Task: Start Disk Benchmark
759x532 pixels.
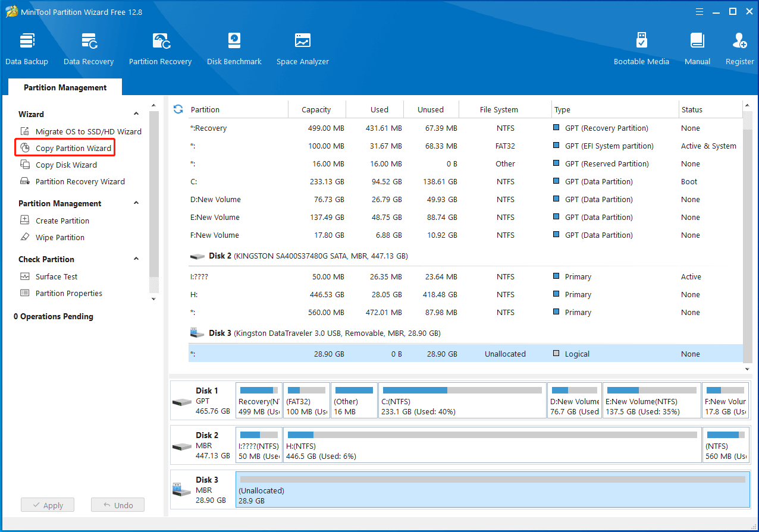Action: tap(234, 49)
